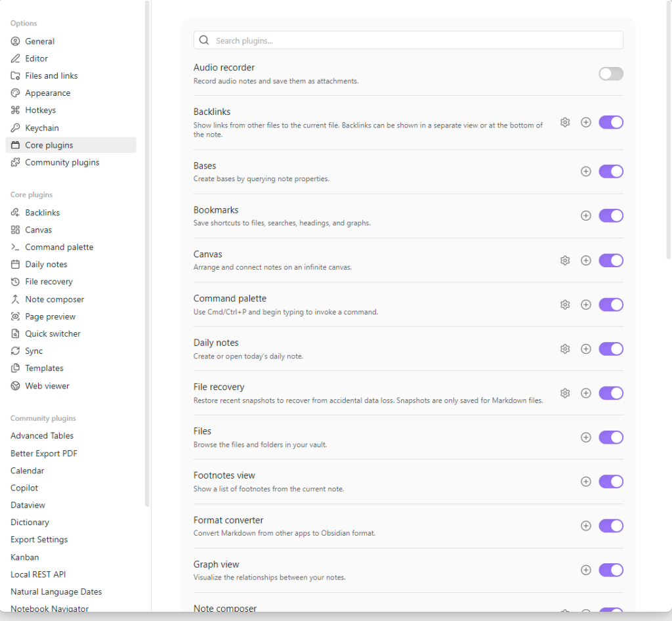Disable the Graph view plugin
Screen dimensions: 672x621
[x=611, y=570]
